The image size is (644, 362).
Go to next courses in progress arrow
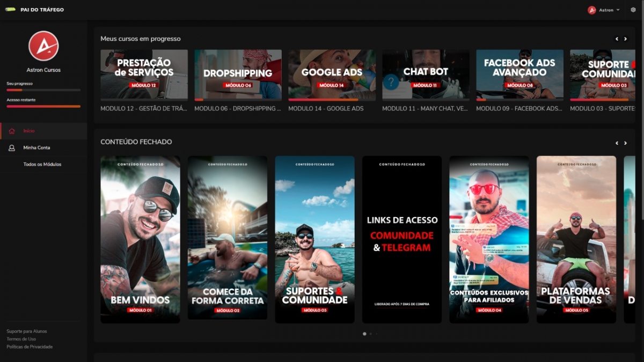click(x=625, y=39)
